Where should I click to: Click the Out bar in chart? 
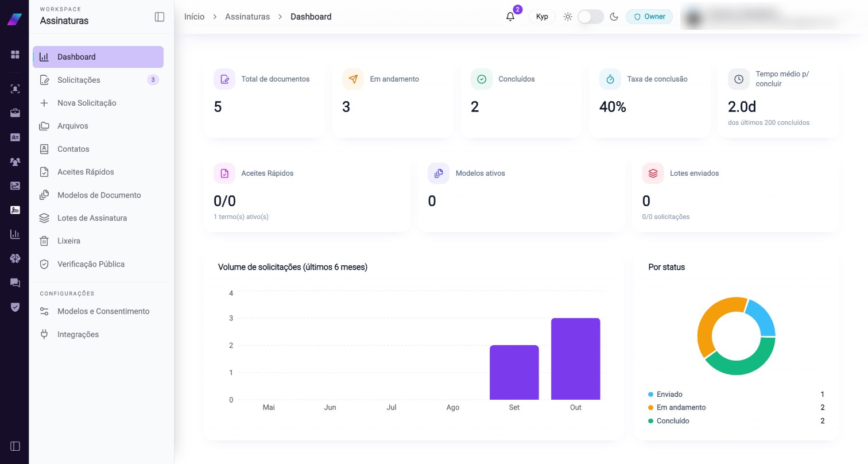(x=575, y=359)
